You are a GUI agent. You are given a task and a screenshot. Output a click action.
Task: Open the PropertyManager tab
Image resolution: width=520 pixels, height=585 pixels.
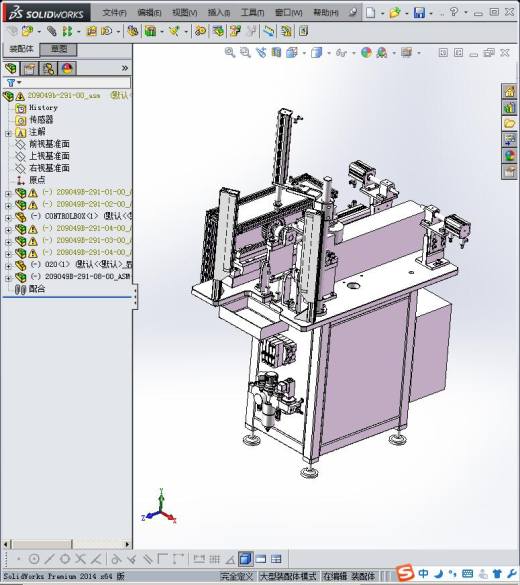tap(29, 69)
